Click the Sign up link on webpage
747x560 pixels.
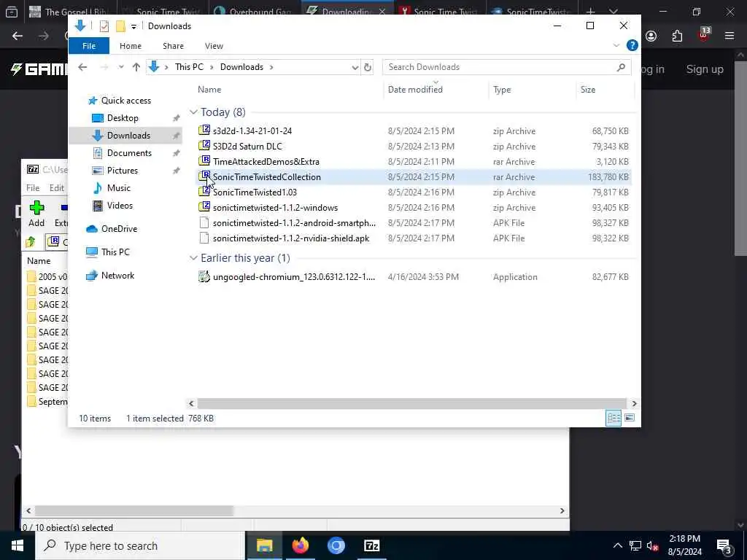click(x=705, y=69)
